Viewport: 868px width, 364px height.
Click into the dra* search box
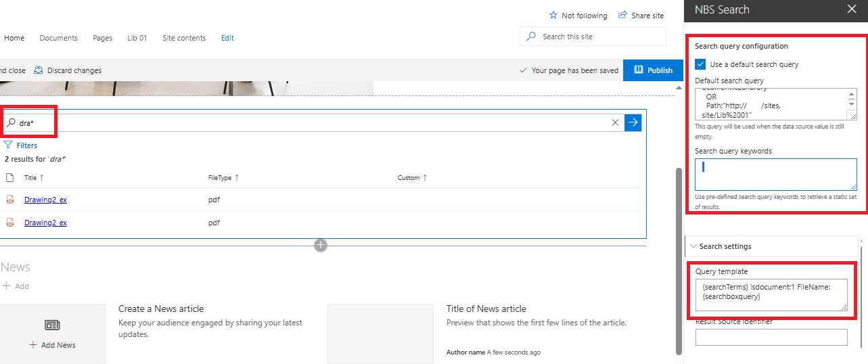(x=311, y=122)
